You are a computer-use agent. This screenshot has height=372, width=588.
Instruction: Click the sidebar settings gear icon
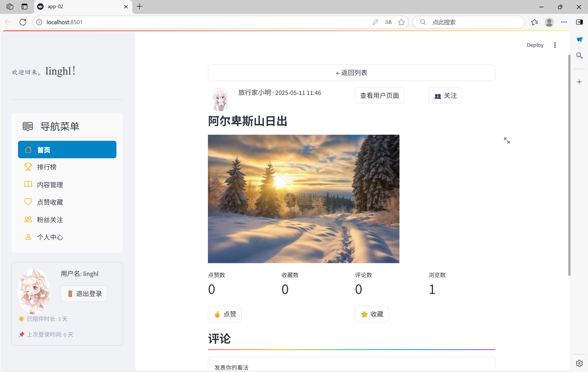point(579,363)
